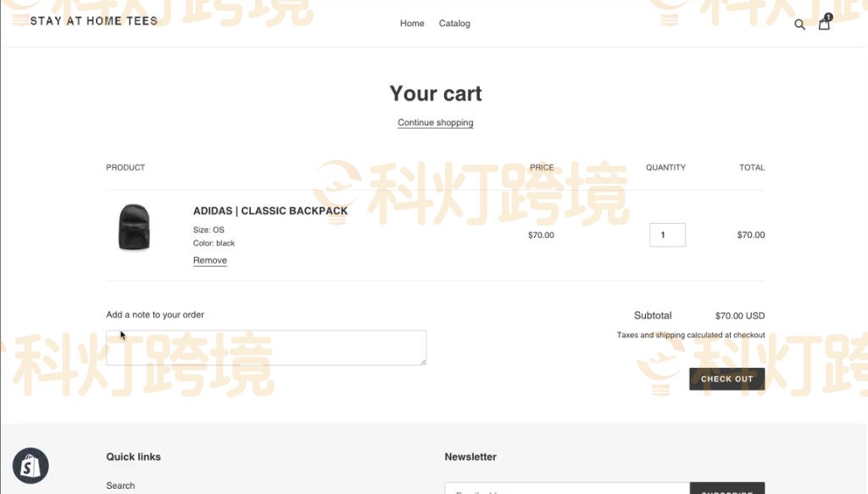The height and width of the screenshot is (494, 868).
Task: Click the QUANTITY column header
Action: 665,167
